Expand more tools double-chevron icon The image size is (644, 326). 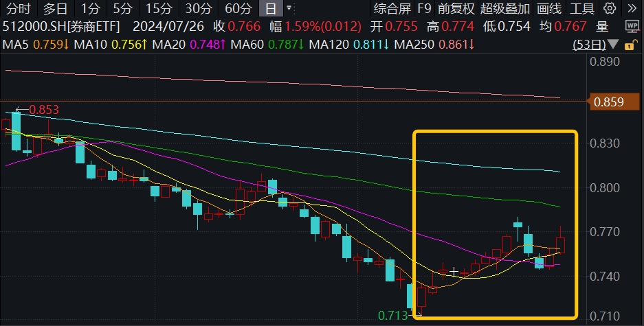(631, 8)
